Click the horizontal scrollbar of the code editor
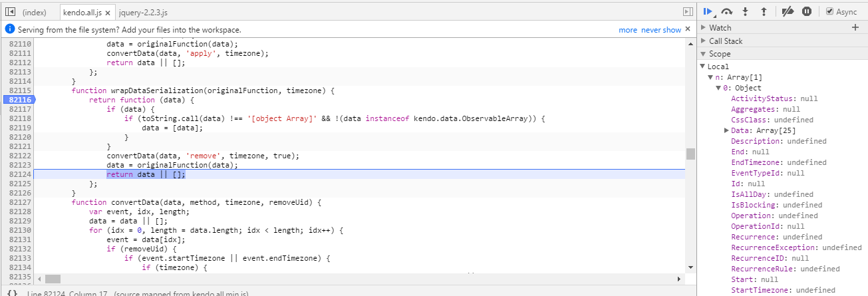 pyautogui.click(x=53, y=279)
